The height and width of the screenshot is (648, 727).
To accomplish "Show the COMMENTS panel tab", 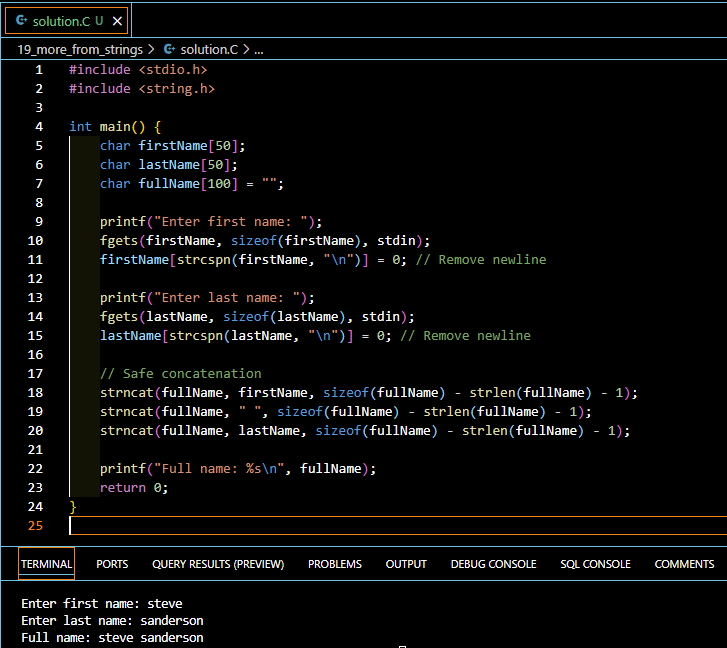I will [684, 564].
